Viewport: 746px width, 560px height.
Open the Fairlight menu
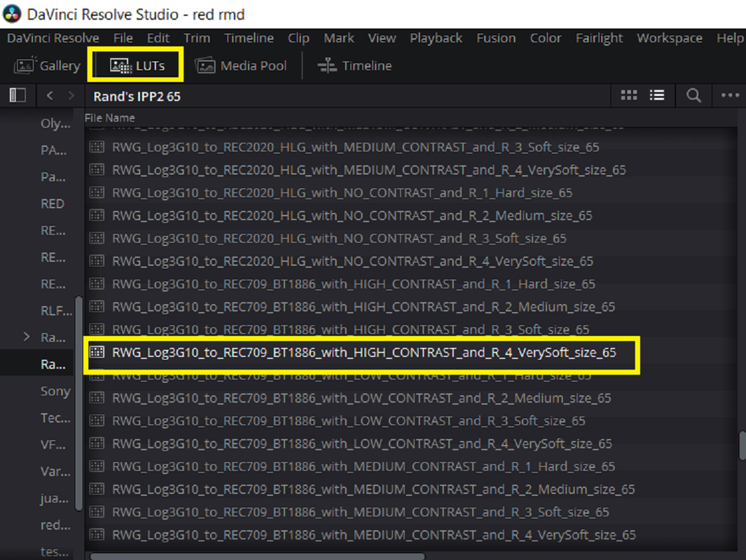click(600, 38)
